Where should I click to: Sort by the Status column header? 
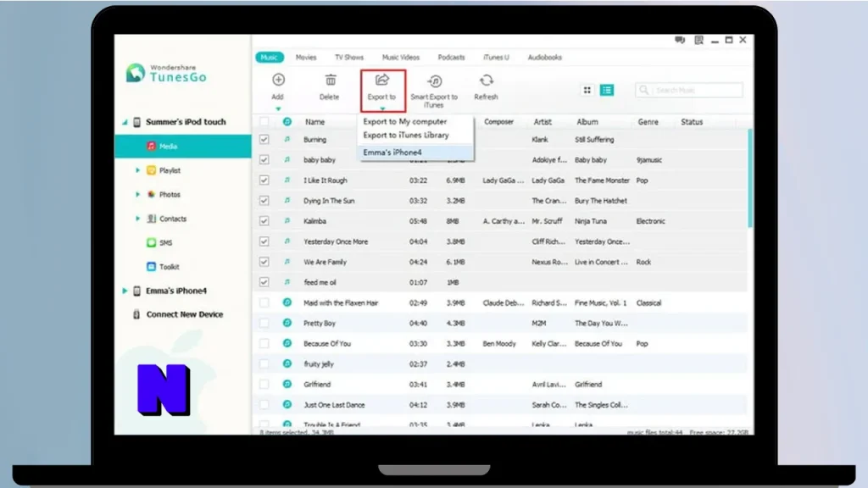[692, 122]
